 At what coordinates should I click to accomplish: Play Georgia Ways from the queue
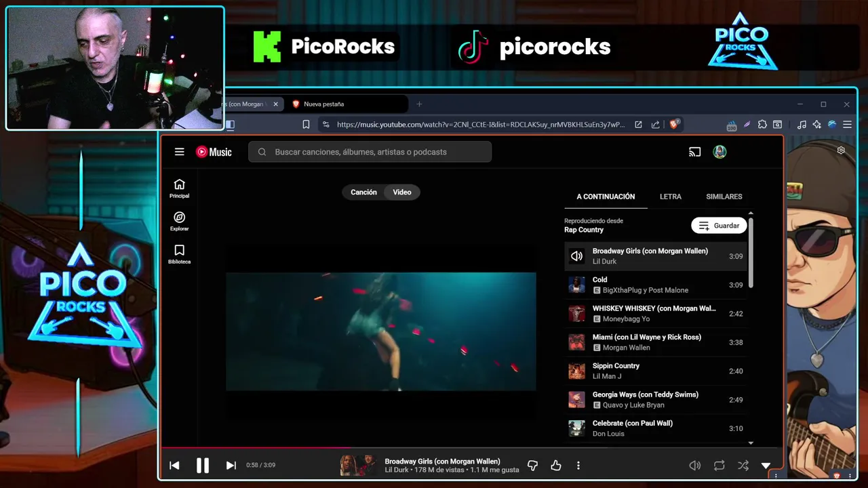point(655,399)
